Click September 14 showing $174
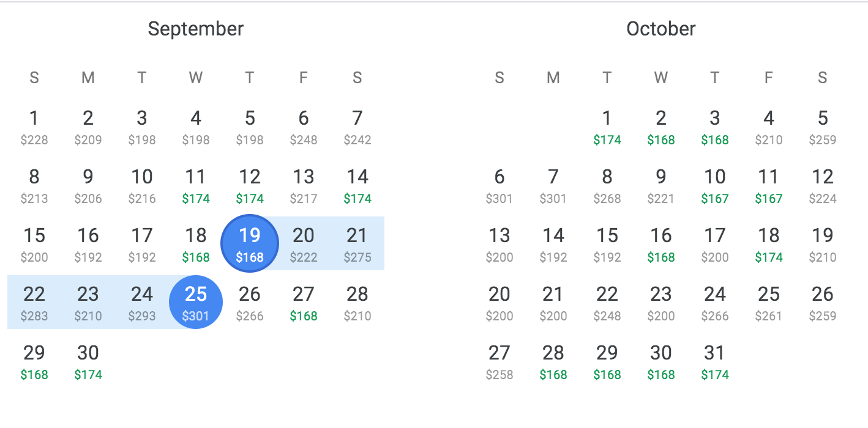868x428 pixels. tap(357, 185)
